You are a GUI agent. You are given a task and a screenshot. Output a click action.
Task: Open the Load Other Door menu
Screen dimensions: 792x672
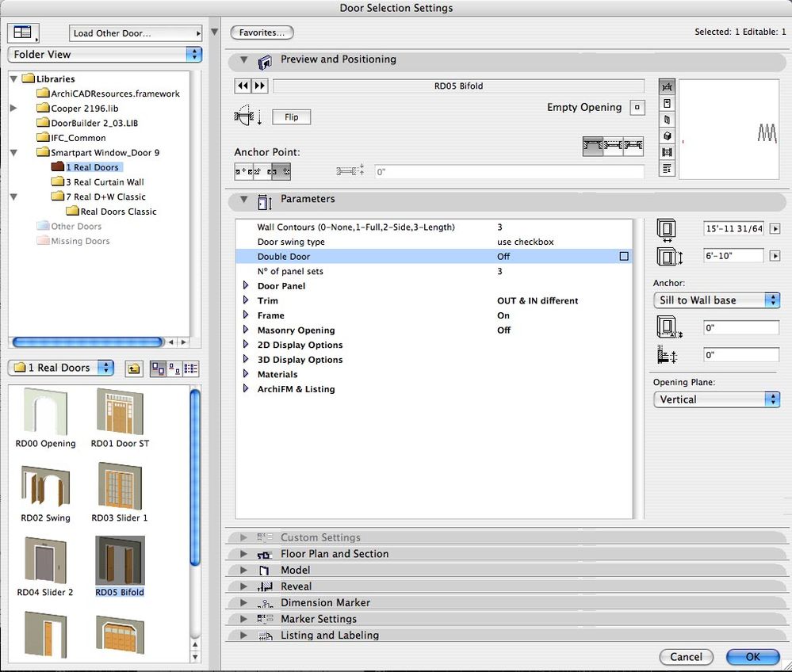pos(135,33)
